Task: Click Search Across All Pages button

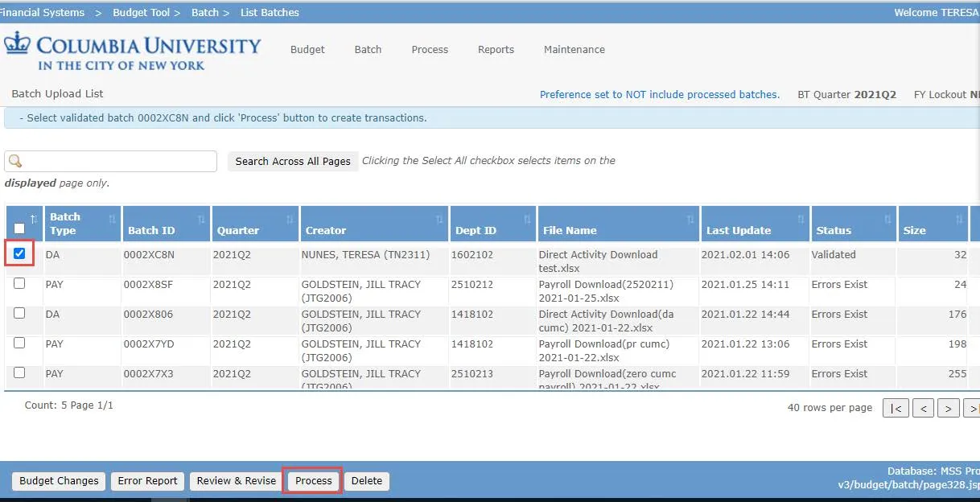Action: point(293,161)
